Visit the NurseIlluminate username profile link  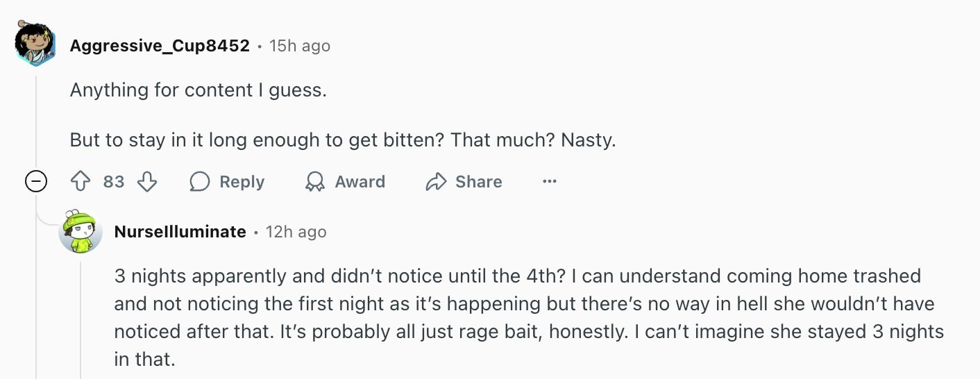180,232
